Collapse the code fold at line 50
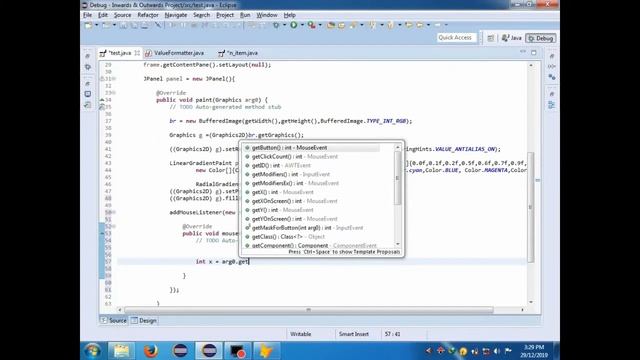Viewport: 640px width, 360px height. click(114, 212)
